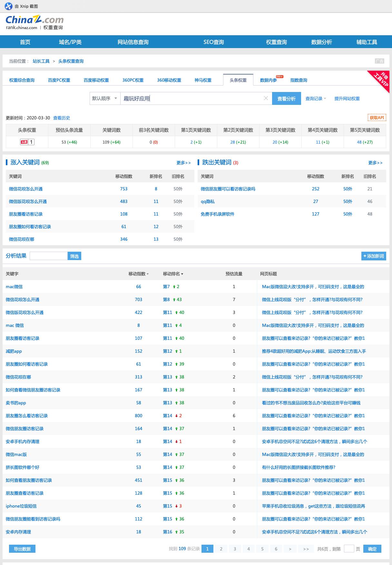Screen dimensions: 392x565
Task: Click the 查看分析 button
Action: pyautogui.click(x=286, y=99)
